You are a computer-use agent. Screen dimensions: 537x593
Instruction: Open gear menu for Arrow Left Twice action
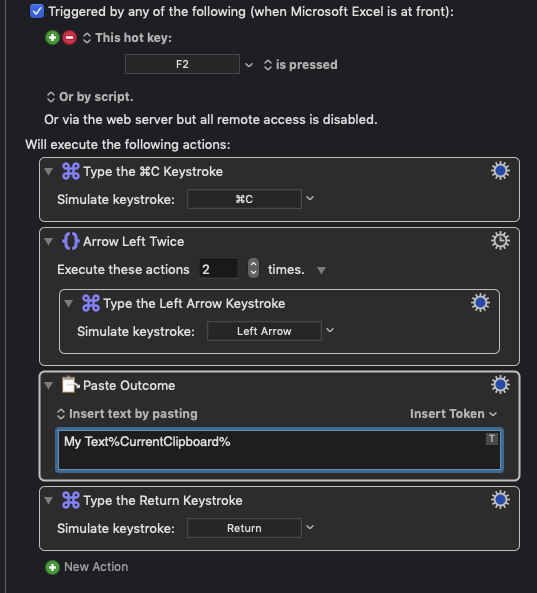point(500,241)
